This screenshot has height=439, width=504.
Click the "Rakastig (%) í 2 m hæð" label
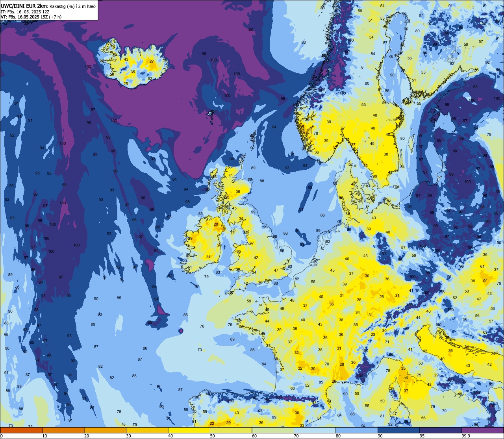(x=72, y=6)
